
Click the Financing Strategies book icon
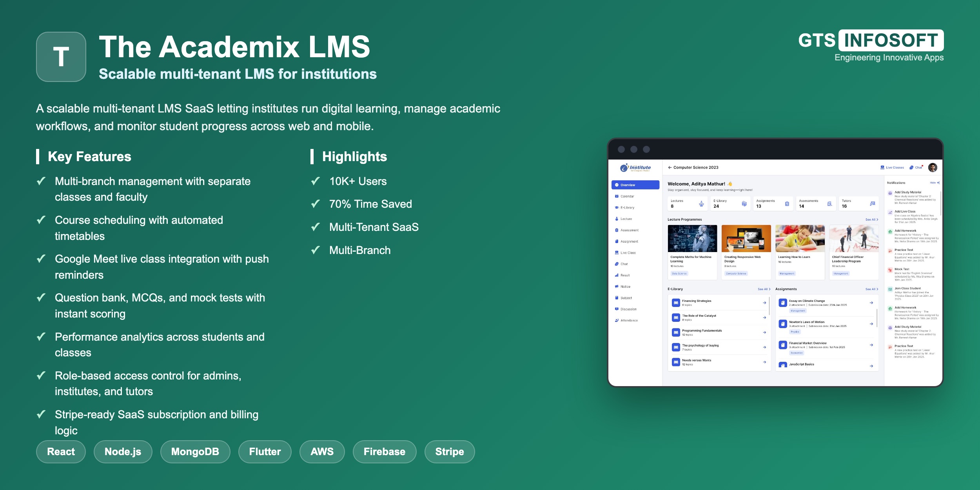coord(676,303)
